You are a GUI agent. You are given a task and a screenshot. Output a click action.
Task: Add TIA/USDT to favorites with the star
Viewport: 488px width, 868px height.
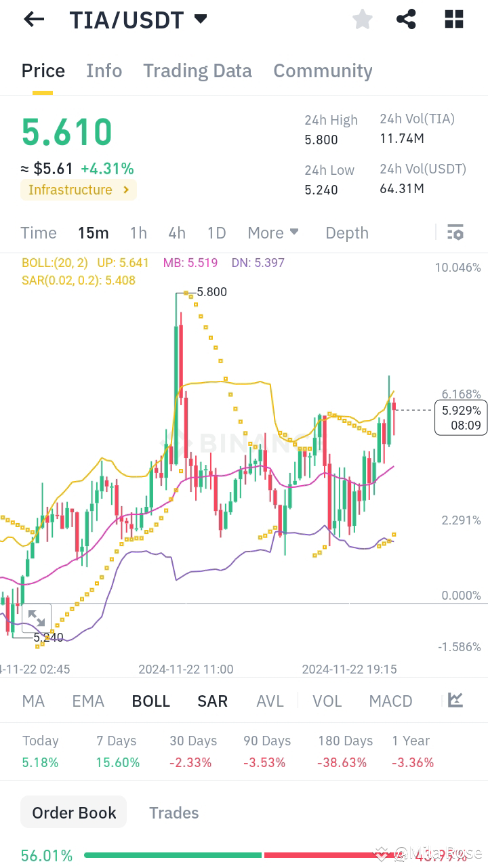point(362,19)
